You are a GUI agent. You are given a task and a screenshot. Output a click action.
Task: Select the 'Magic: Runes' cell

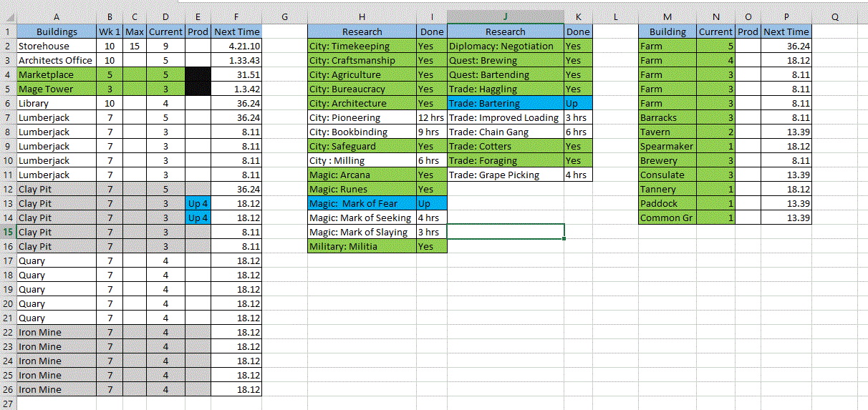362,189
